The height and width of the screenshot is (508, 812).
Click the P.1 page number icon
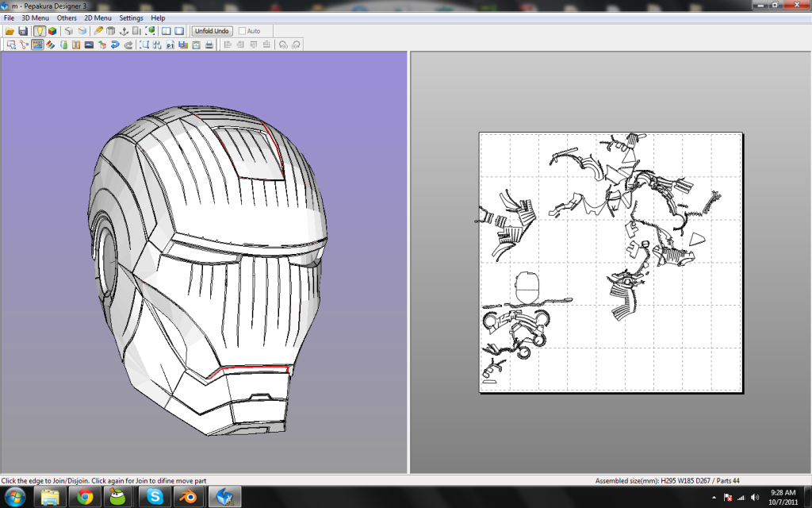tap(170, 44)
